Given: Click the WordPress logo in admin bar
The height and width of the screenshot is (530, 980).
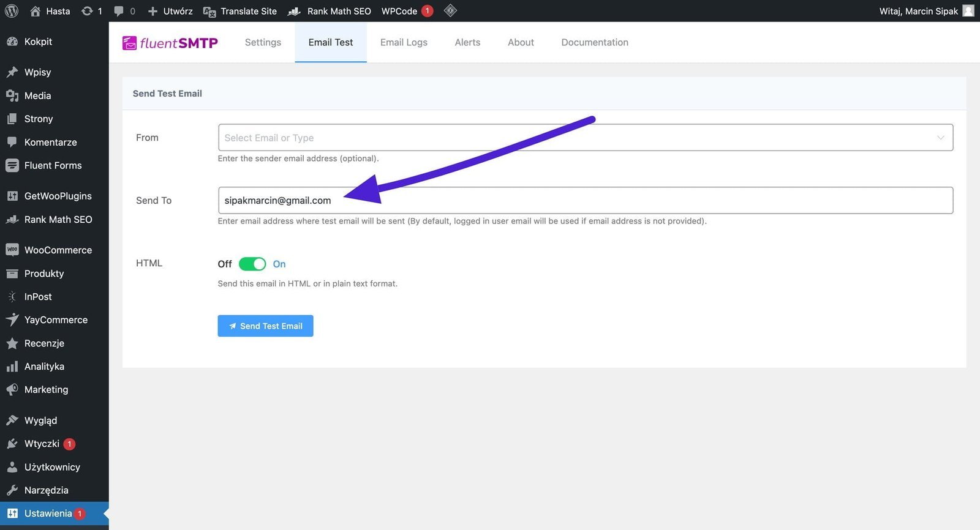Looking at the screenshot, I should pyautogui.click(x=12, y=11).
